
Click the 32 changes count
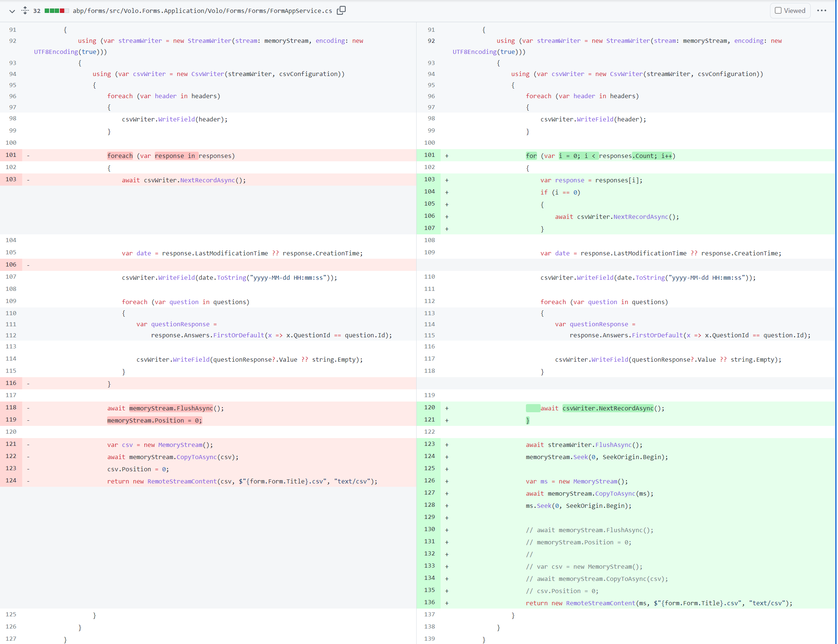(x=37, y=11)
